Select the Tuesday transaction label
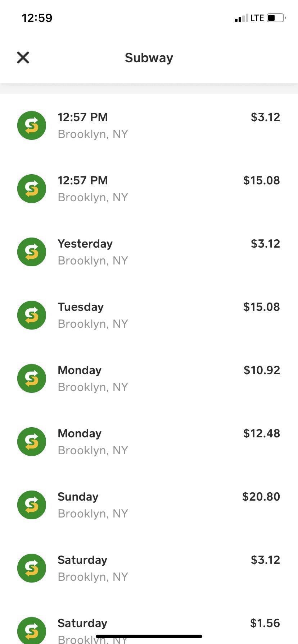298x644 pixels. (81, 307)
